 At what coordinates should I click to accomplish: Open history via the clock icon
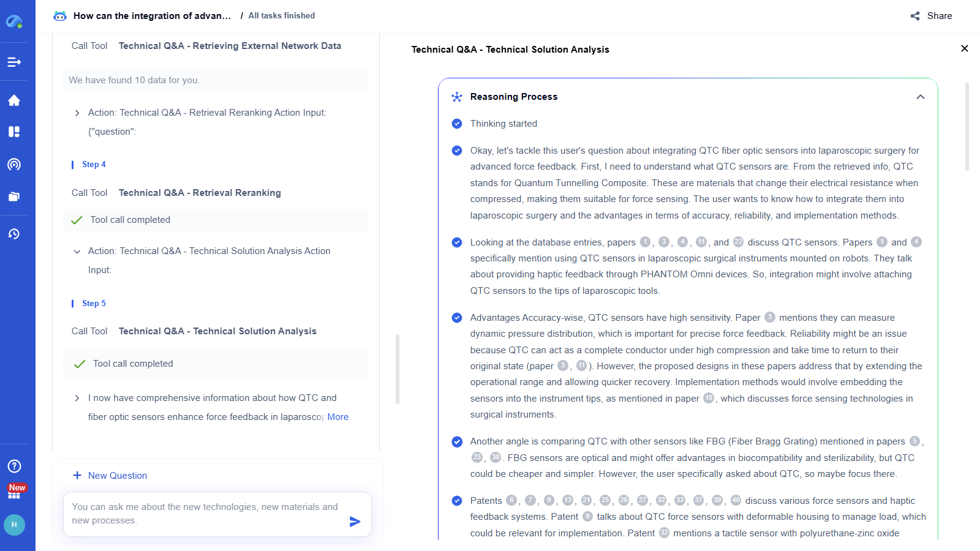click(15, 233)
